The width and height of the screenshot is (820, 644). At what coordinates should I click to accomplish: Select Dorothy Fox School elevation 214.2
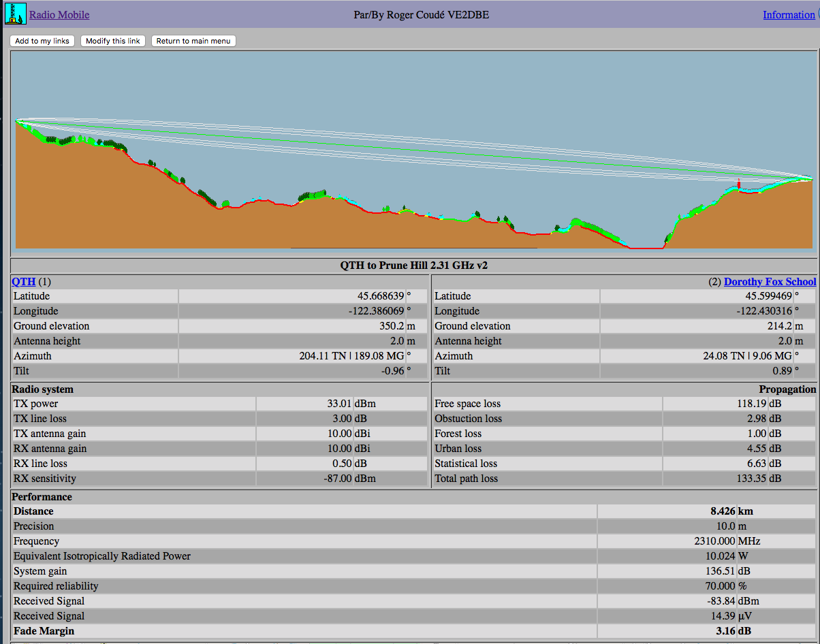coord(780,326)
